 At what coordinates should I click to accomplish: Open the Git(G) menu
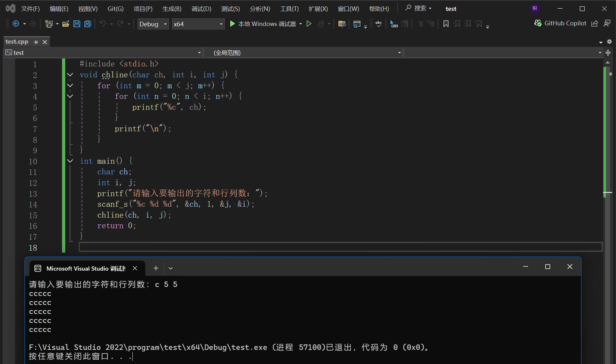coord(116,9)
